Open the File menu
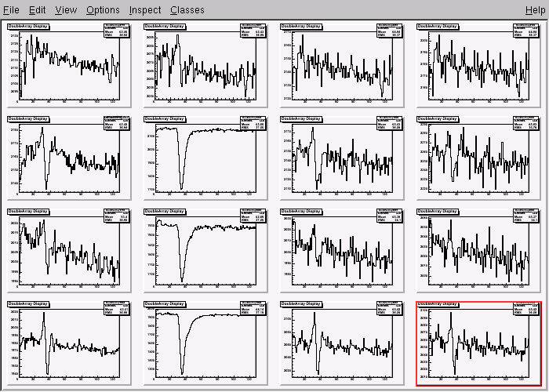 (11, 9)
